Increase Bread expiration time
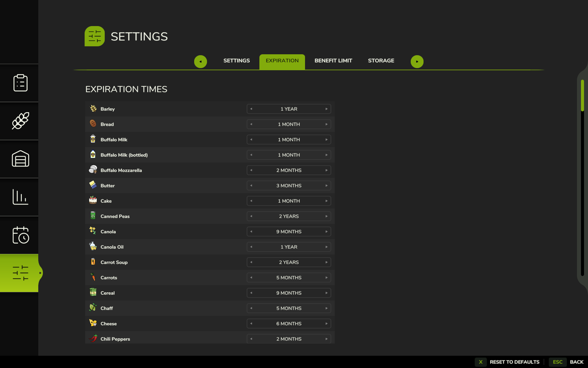The width and height of the screenshot is (588, 368). pyautogui.click(x=326, y=124)
